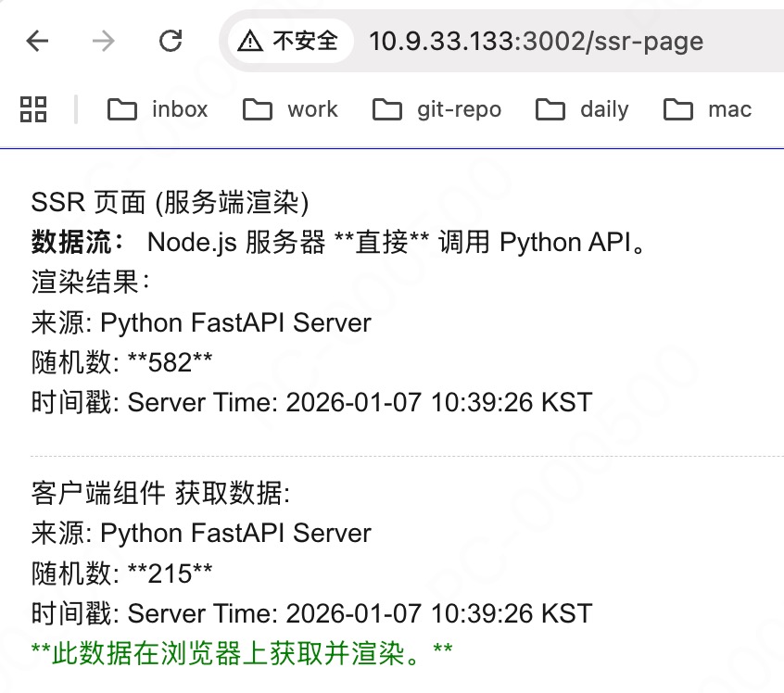
Task: Focus the address bar URL text
Action: 536,41
